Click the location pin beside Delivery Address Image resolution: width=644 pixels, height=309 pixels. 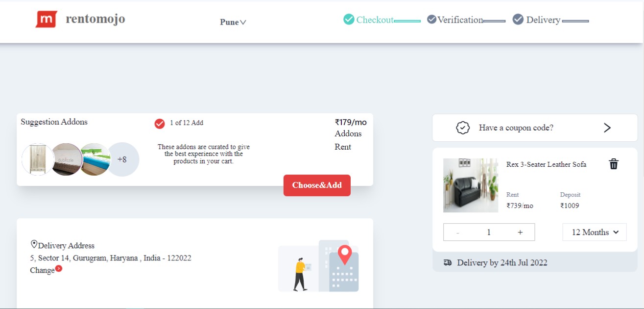click(34, 244)
